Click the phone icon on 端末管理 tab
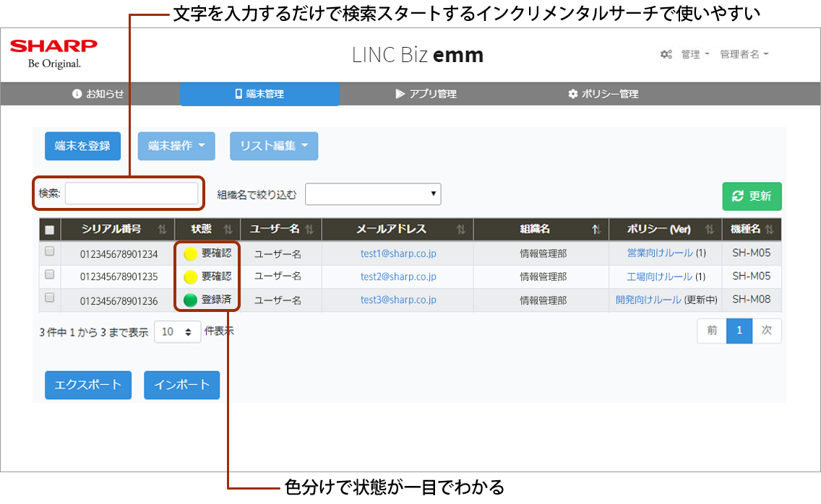 coord(238,94)
